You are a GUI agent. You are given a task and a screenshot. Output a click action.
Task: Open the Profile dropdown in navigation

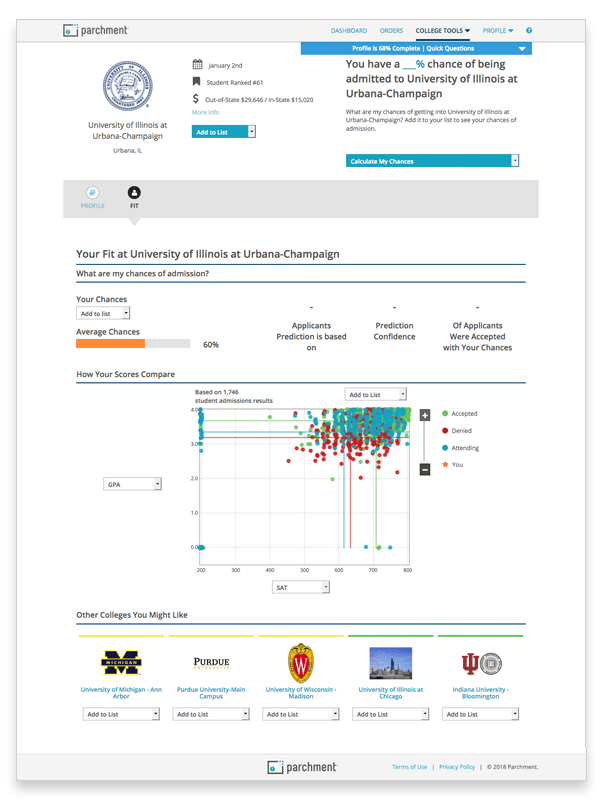point(498,31)
